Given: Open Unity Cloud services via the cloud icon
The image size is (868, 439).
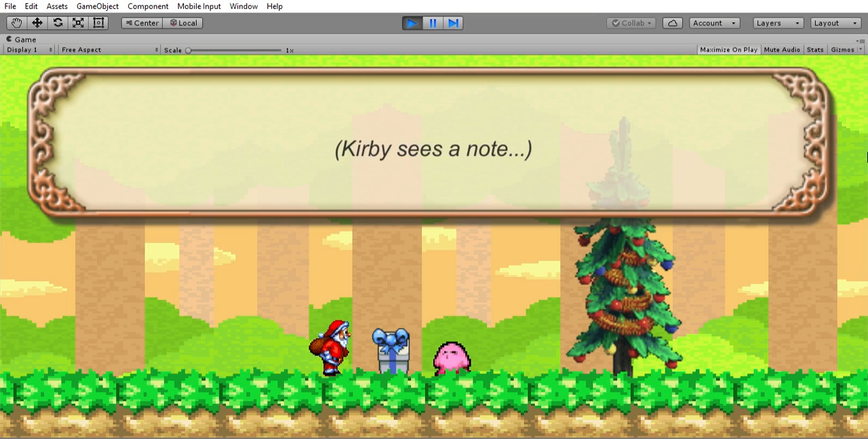Looking at the screenshot, I should 672,22.
